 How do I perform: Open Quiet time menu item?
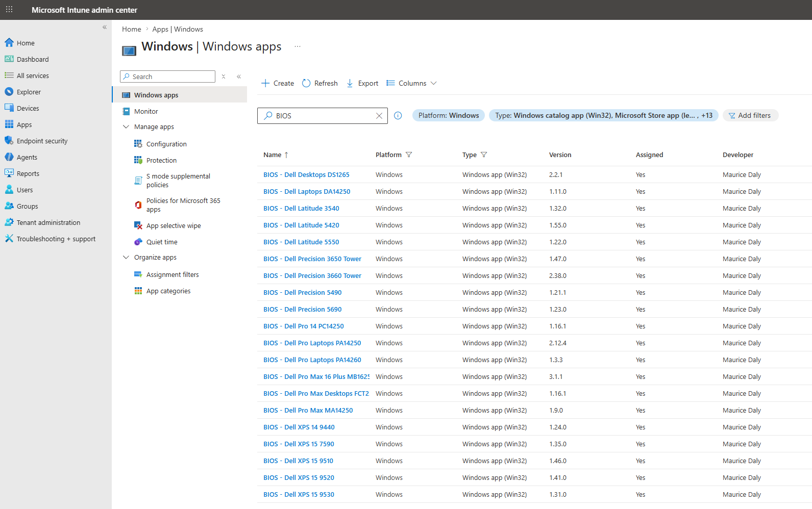tap(162, 242)
